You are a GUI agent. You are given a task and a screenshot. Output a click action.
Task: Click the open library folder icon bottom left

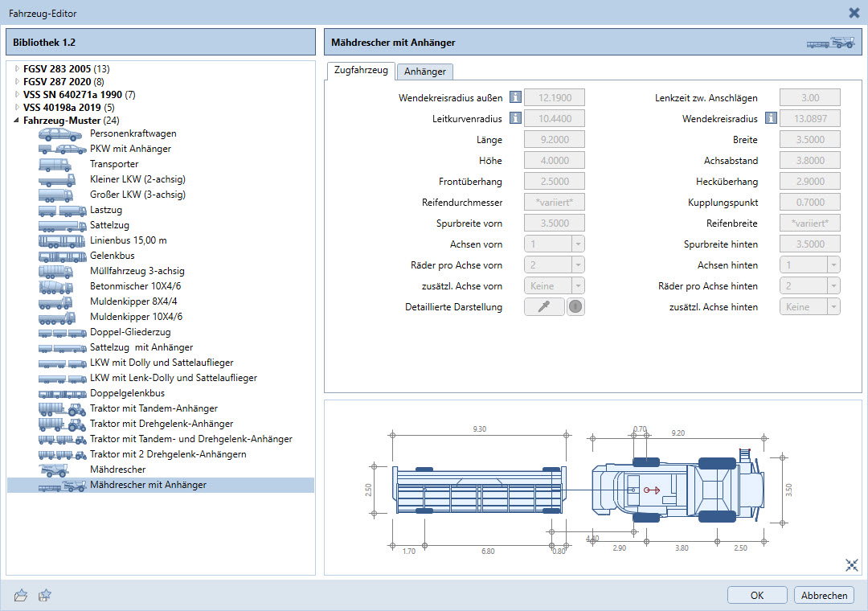[21, 596]
